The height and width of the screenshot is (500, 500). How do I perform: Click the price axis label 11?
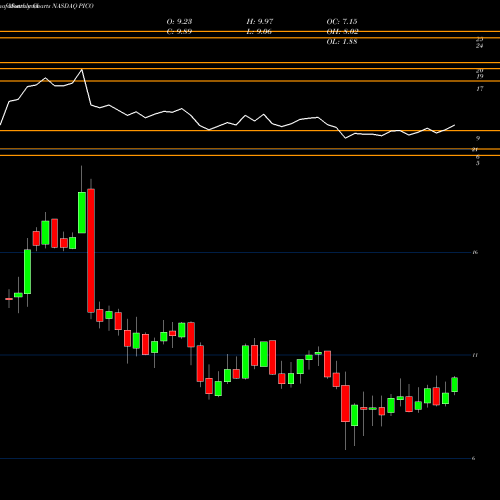[x=475, y=355]
